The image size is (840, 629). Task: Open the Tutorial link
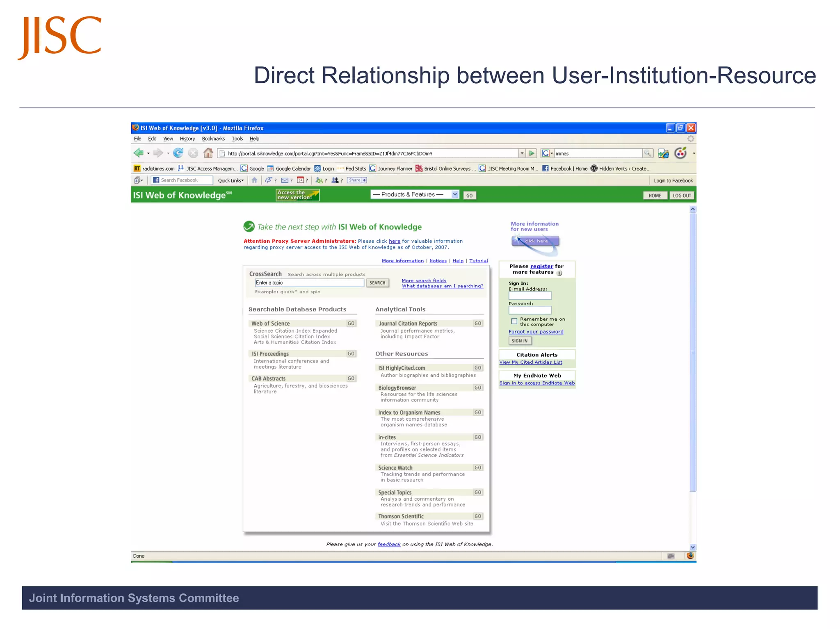478,261
